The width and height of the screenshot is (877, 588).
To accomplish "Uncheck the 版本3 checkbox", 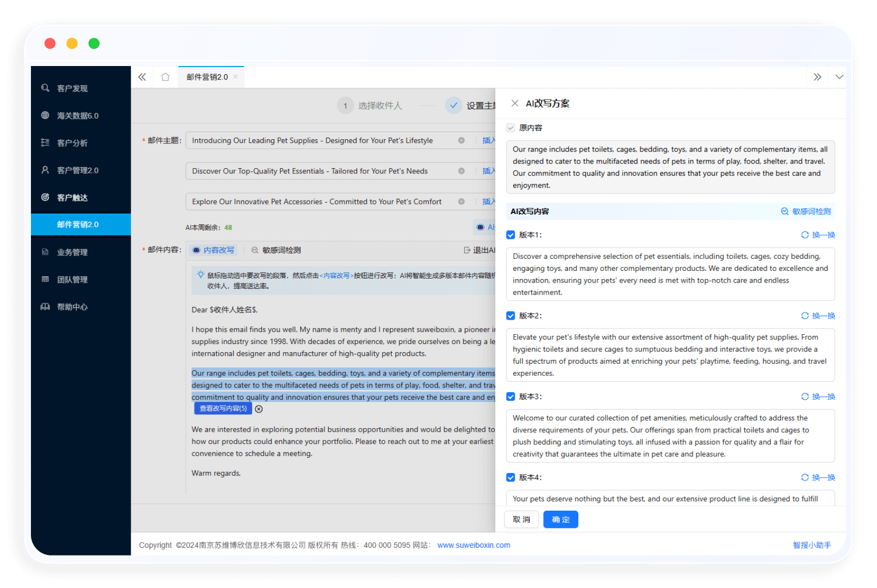I will point(511,397).
